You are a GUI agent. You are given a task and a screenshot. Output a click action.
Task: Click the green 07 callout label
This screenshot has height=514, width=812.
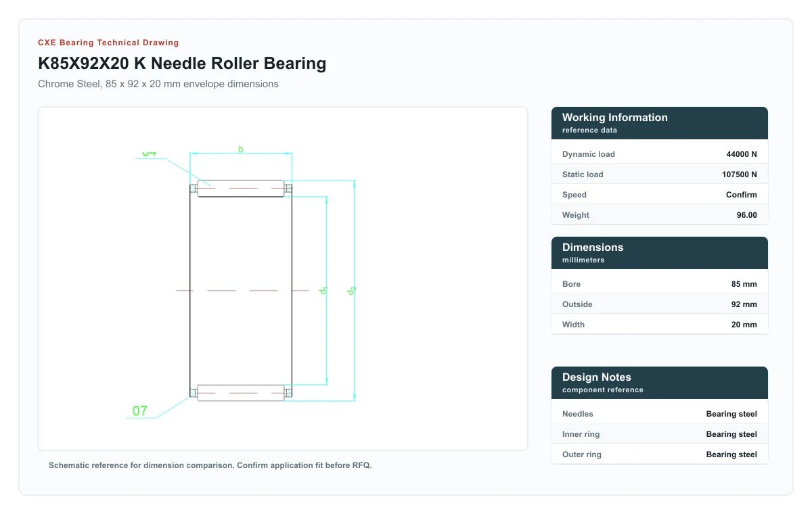coord(139,411)
